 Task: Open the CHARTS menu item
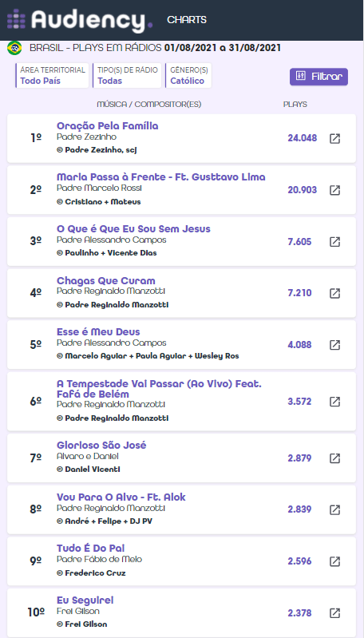point(187,19)
